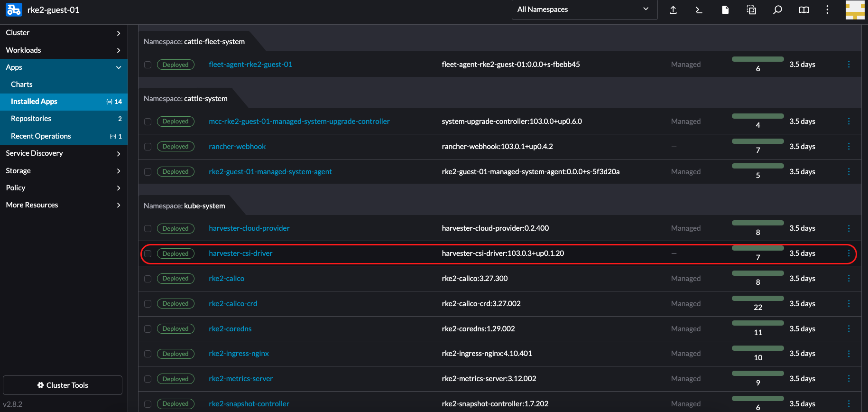Tick the fleet-agent-rke2-guest-01 checkbox
Screen dimensions: 868x412
pos(148,65)
